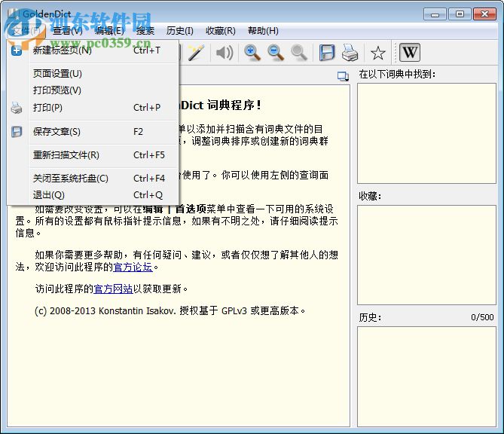Click the zoom in magnifier icon
Viewport: 504px width, 434px height.
click(x=252, y=53)
